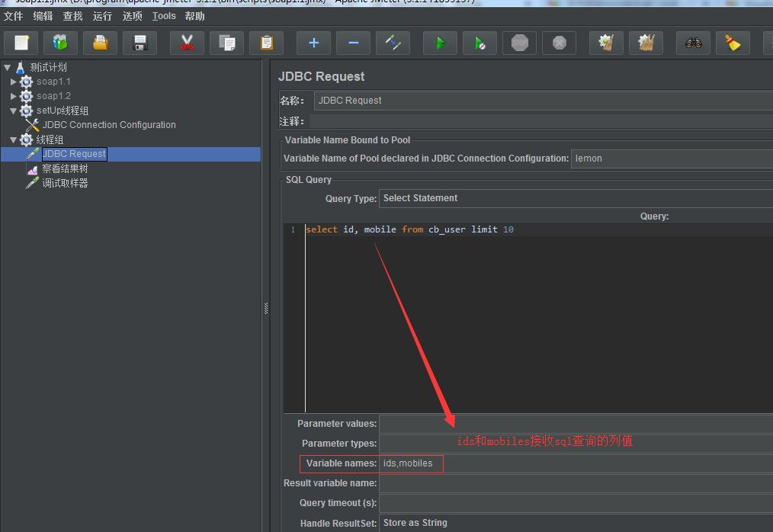Open the Query Type dropdown

[x=576, y=198]
